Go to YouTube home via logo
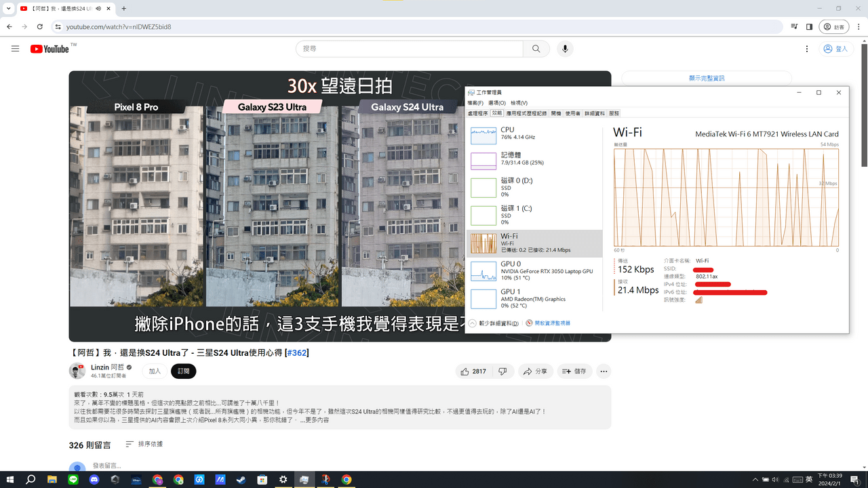Image resolution: width=868 pixels, height=488 pixels. (x=50, y=49)
